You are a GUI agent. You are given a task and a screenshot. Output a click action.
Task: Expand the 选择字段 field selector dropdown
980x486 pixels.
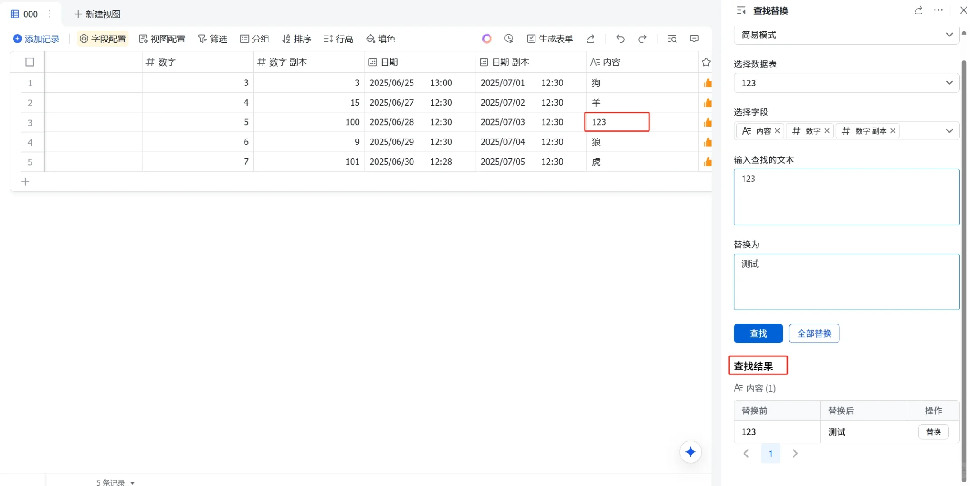[x=949, y=130]
